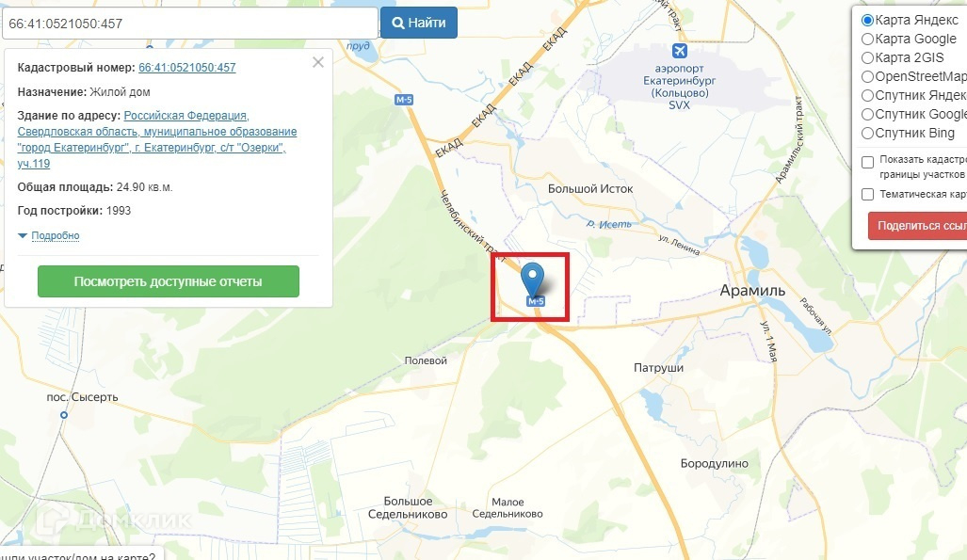Image resolution: width=967 pixels, height=560 pixels.
Task: Click the cadastral number search field
Action: tap(190, 24)
